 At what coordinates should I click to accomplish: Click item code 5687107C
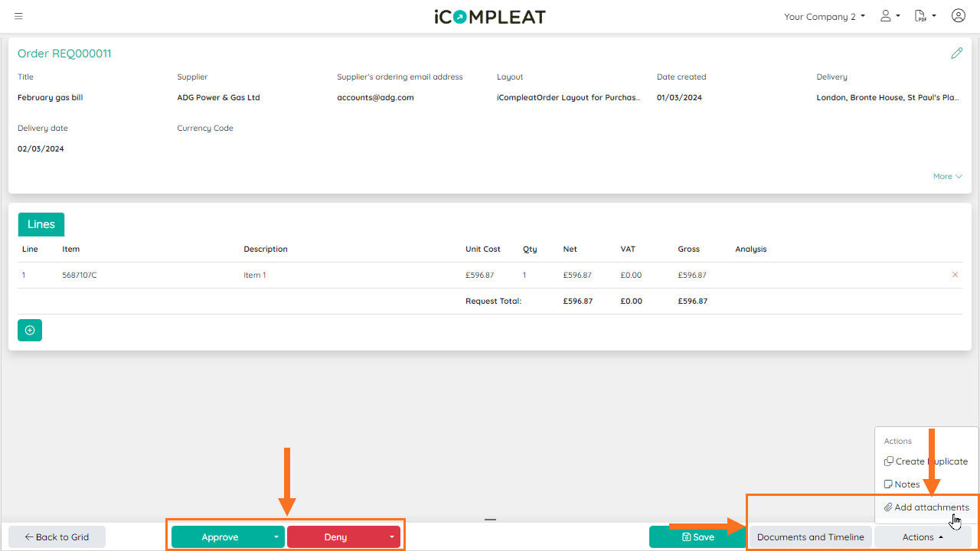click(80, 275)
